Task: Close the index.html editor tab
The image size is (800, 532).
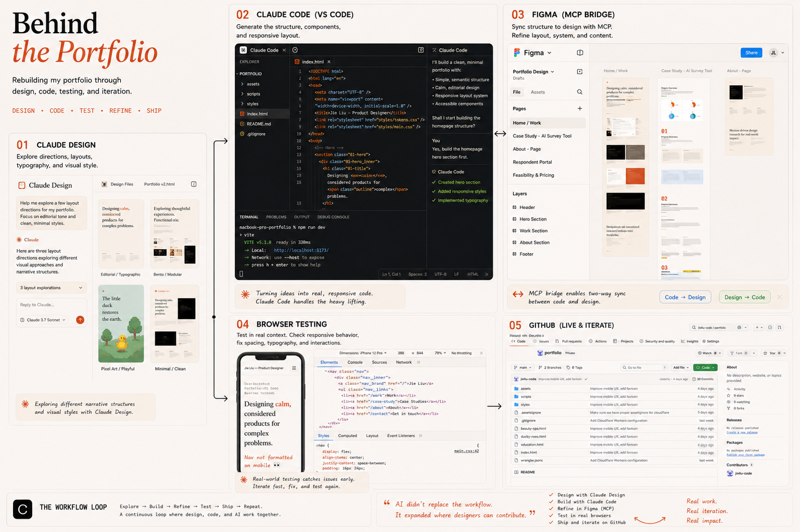Action: click(x=329, y=62)
